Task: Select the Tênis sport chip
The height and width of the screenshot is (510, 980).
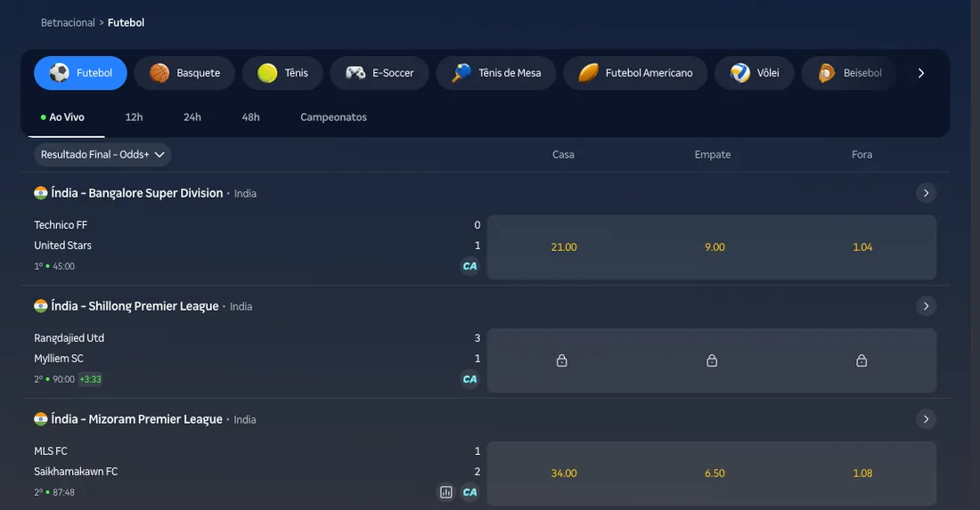Action: tap(282, 73)
